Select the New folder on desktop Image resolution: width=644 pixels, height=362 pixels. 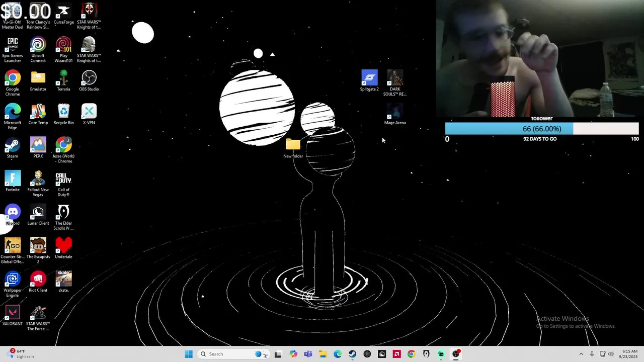[293, 148]
